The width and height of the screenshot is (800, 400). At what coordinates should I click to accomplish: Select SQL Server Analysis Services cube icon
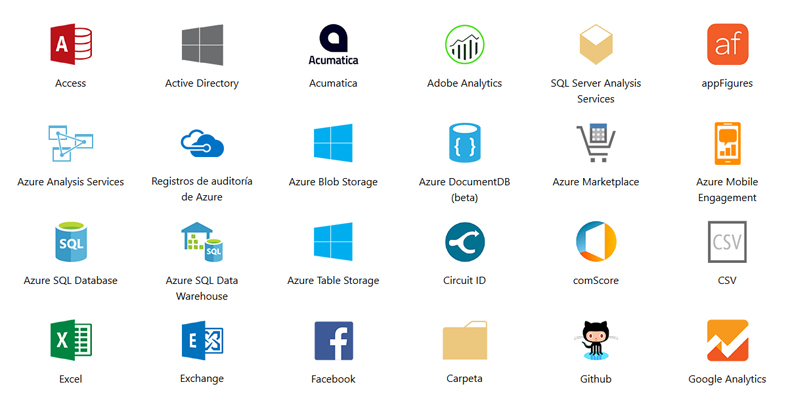coord(595,44)
